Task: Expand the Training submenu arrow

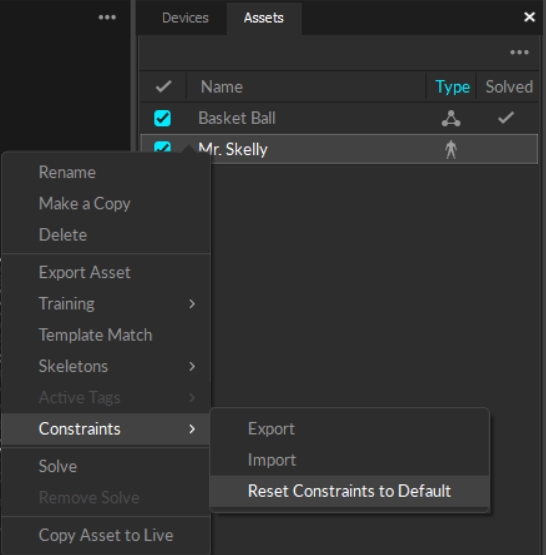Action: pyautogui.click(x=192, y=304)
